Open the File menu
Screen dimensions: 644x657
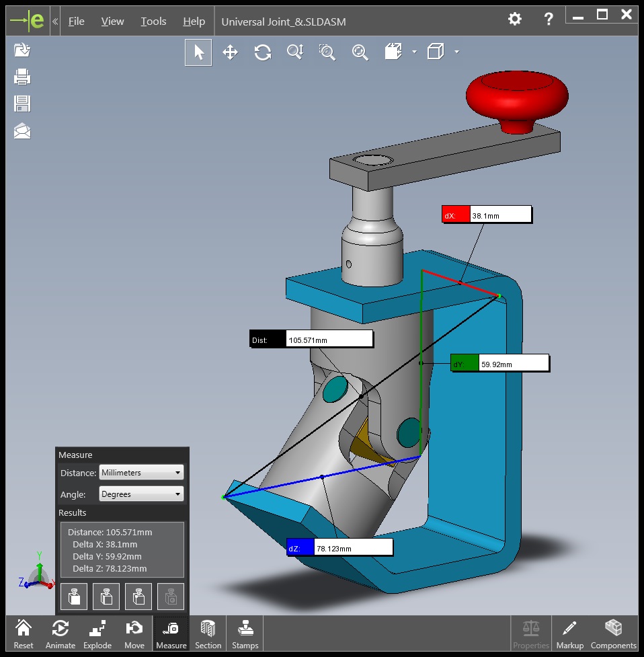pyautogui.click(x=77, y=22)
